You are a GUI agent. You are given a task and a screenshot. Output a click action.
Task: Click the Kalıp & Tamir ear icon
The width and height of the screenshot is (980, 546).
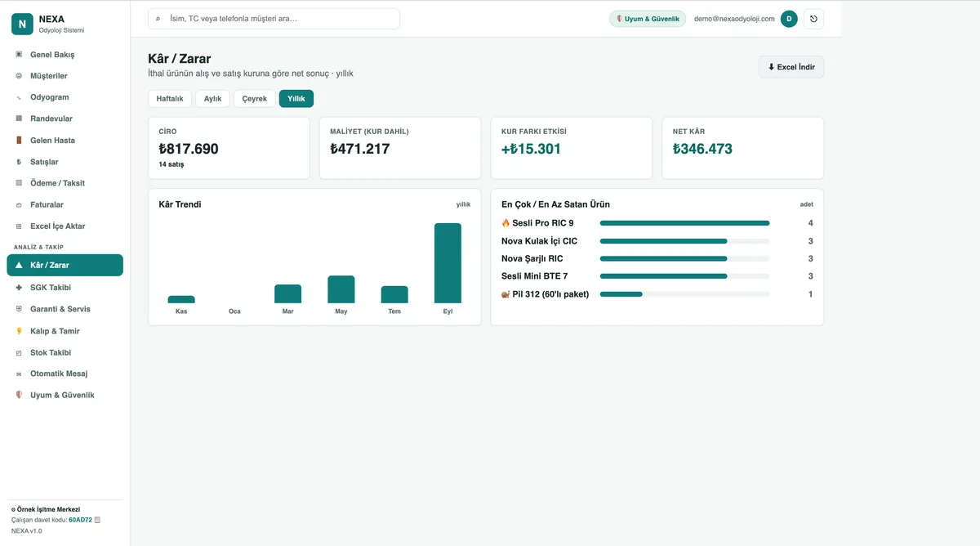(x=19, y=331)
